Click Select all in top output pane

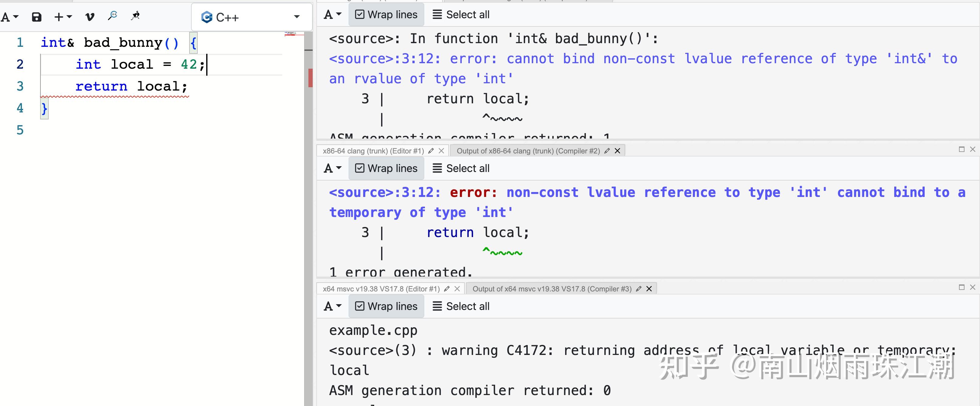[x=461, y=15]
